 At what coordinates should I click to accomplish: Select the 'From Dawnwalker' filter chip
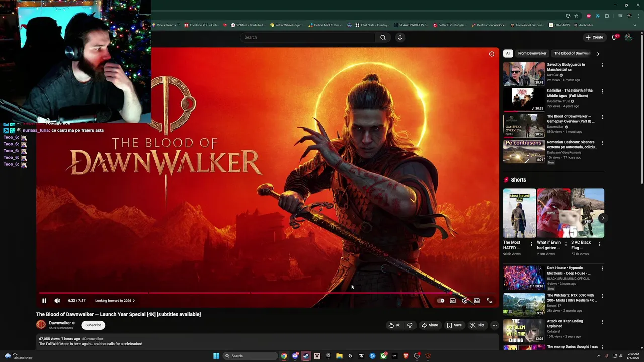tap(532, 53)
